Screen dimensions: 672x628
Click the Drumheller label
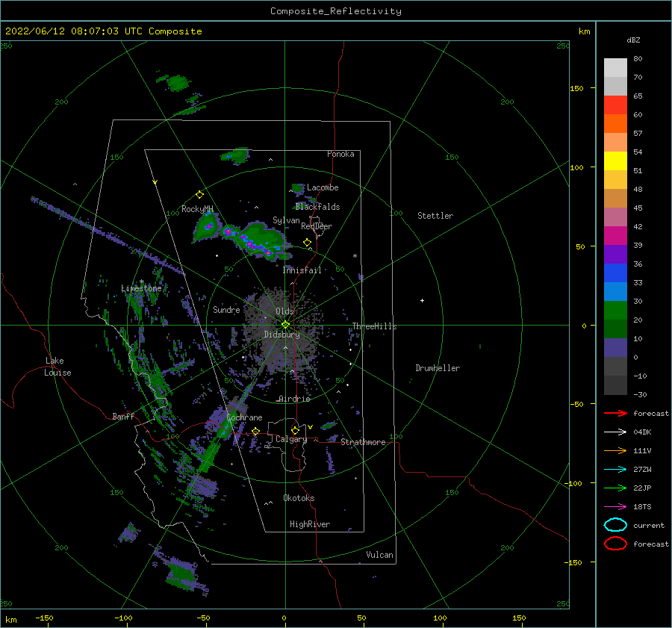pos(438,368)
